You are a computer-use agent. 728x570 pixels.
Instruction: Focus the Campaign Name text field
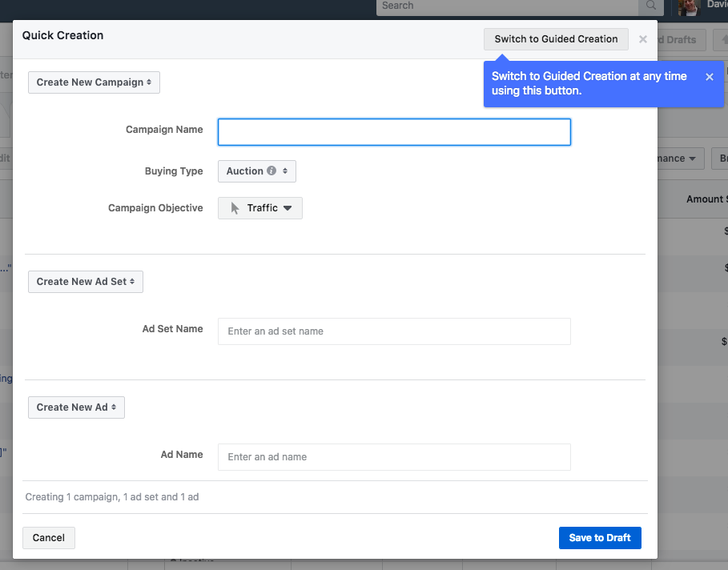click(x=394, y=132)
